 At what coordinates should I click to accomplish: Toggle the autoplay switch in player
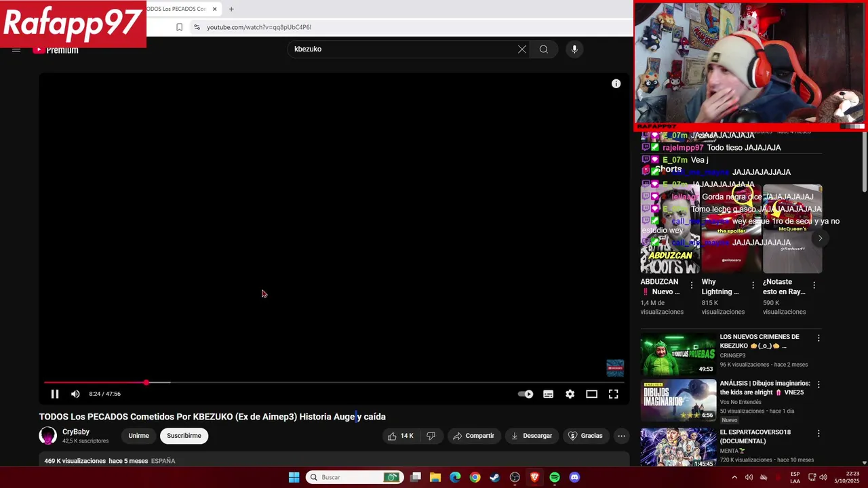click(x=526, y=394)
